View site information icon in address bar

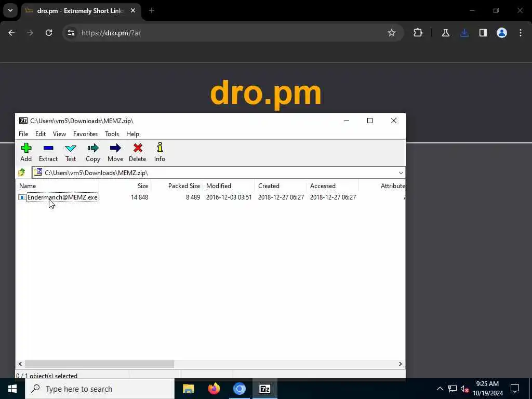coord(71,33)
